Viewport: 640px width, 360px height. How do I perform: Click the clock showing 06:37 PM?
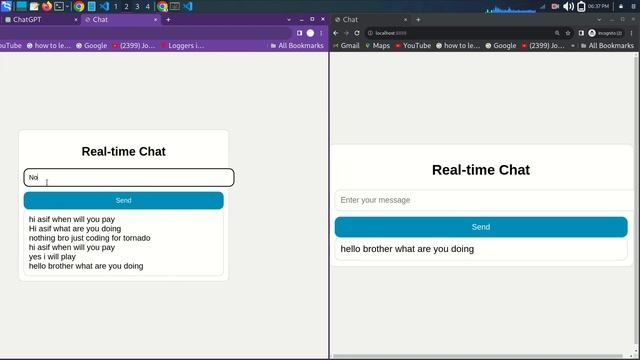[x=598, y=6]
